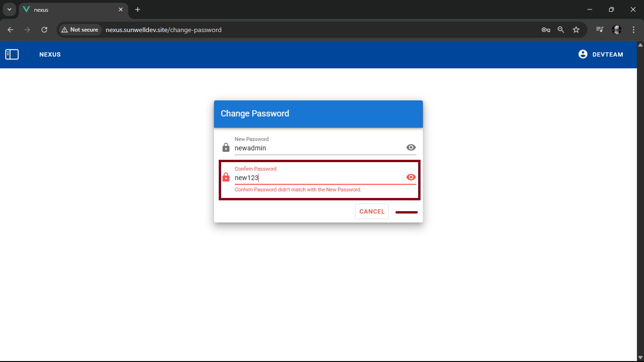Open the zoom magnifier icon in address bar
Image resolution: width=644 pixels, height=362 pixels.
[561, 29]
